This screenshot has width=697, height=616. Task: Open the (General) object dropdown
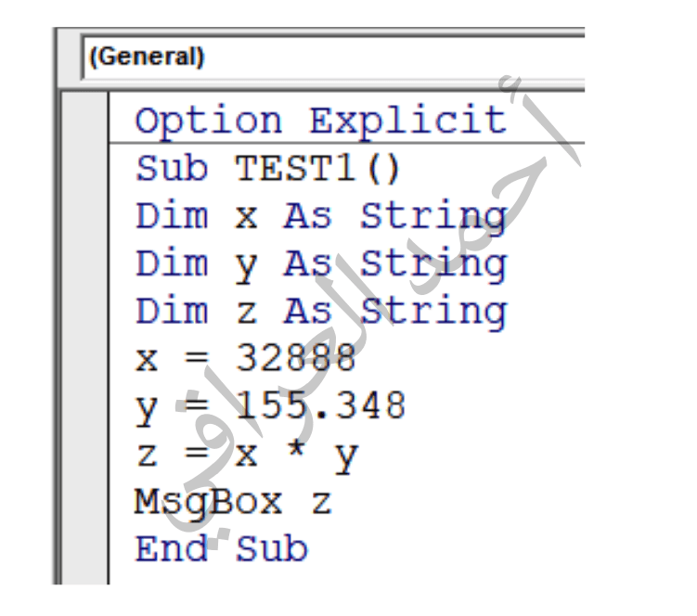tap(333, 58)
